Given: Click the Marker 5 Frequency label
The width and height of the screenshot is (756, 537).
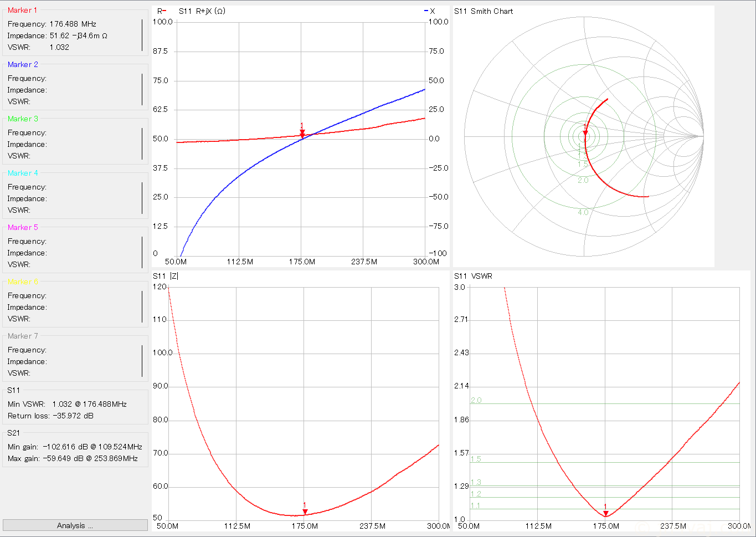Looking at the screenshot, I should point(27,241).
